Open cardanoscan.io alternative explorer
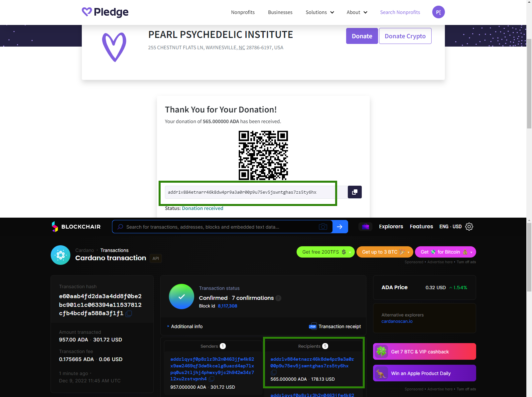The image size is (532, 397). [x=397, y=321]
